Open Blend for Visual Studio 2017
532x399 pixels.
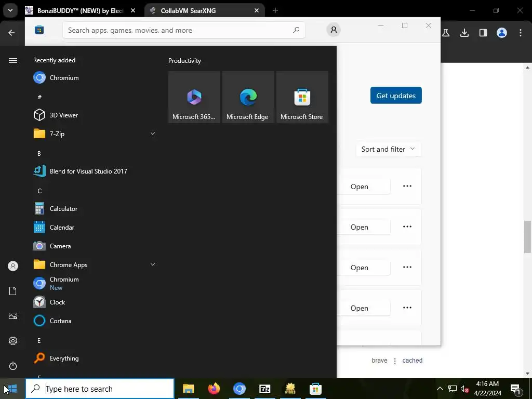pyautogui.click(x=95, y=171)
